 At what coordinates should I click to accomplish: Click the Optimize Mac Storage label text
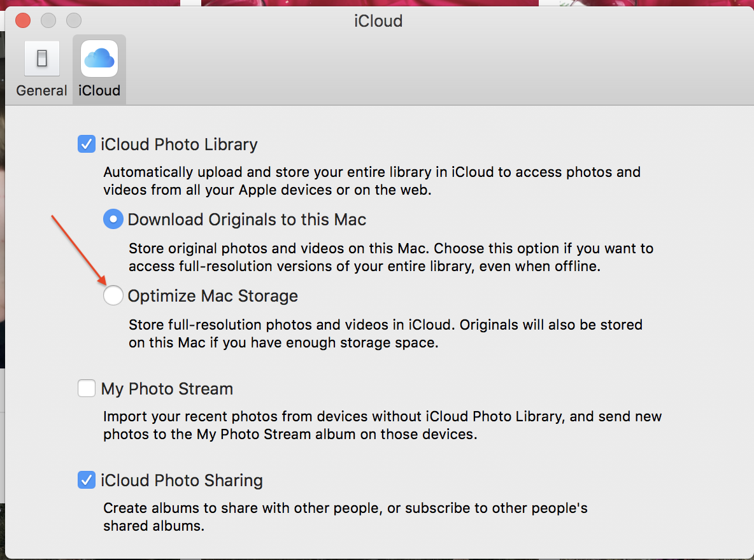coord(213,296)
